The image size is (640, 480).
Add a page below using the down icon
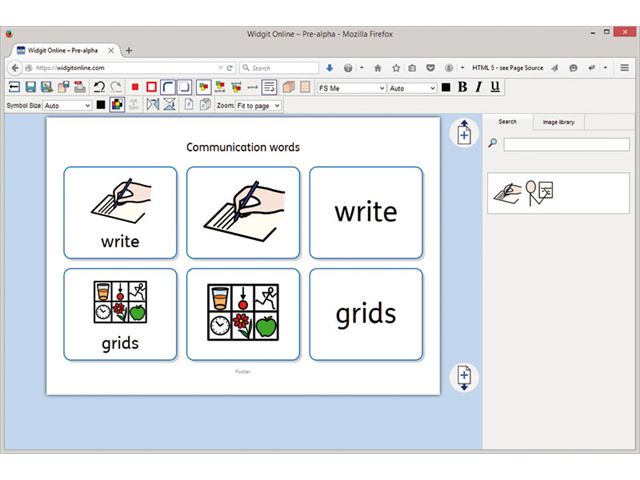(x=464, y=378)
